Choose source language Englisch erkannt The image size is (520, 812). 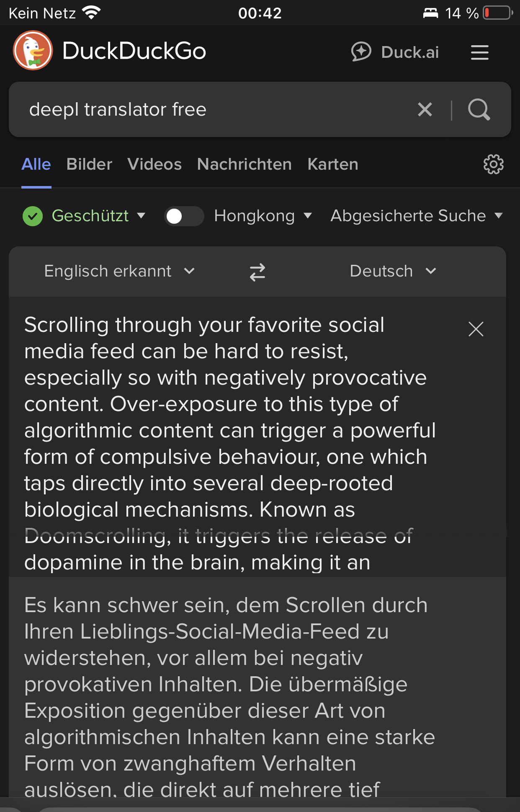[x=120, y=271]
